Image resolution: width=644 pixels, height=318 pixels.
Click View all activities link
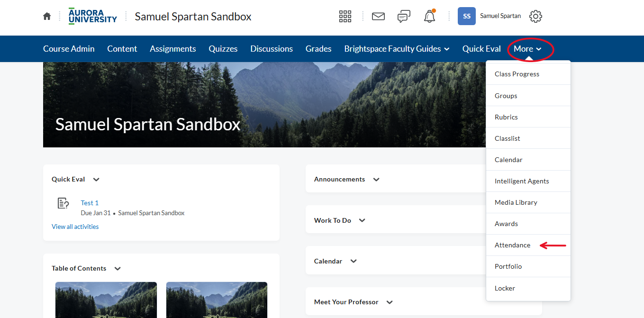click(75, 227)
